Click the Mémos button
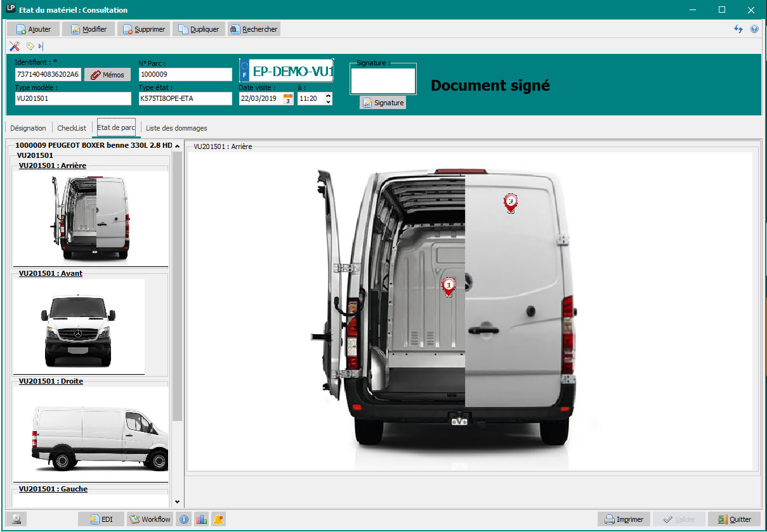The image size is (767, 532). click(107, 75)
